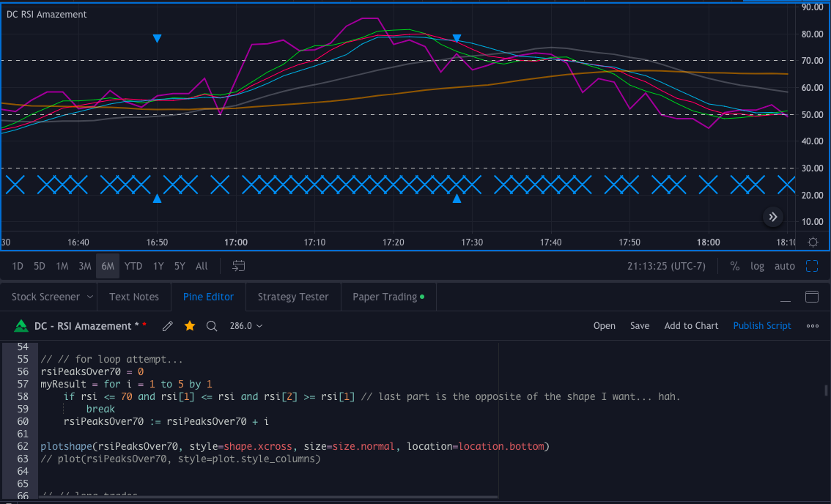Image resolution: width=831 pixels, height=504 pixels.
Task: Open the three-dot more options menu
Action: tap(813, 326)
